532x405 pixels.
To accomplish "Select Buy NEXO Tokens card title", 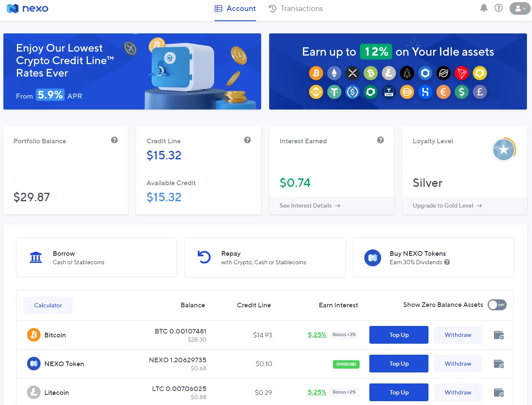I will 417,254.
